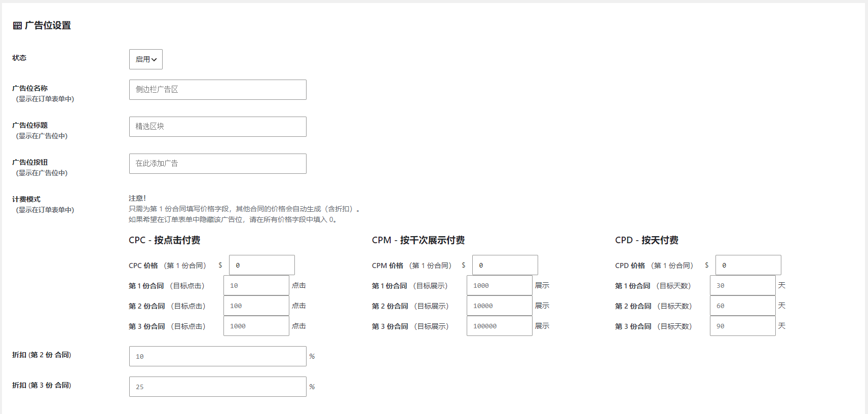The image size is (868, 414).
Task: Click the 'CPC 价格' label text
Action: tap(143, 266)
